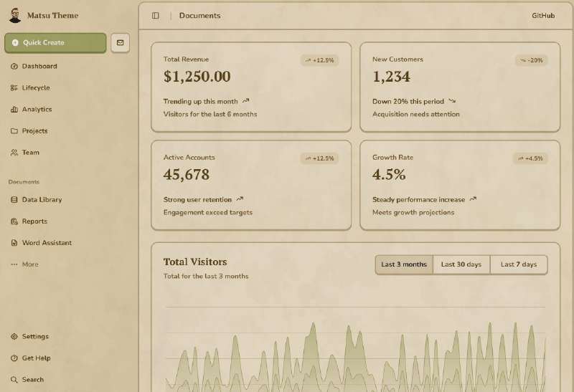Click Get Help in the sidebar
Screen dimensions: 574x392
36,358
